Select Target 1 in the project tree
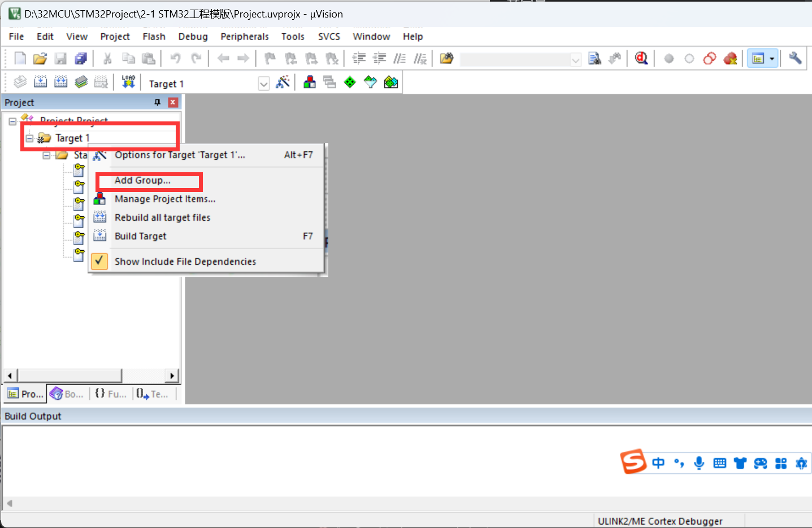 (x=72, y=138)
